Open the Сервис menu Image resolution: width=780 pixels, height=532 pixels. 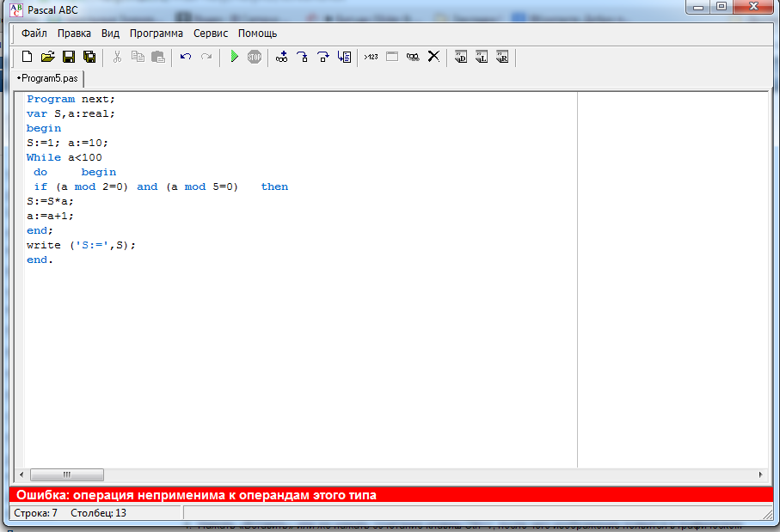click(x=211, y=34)
